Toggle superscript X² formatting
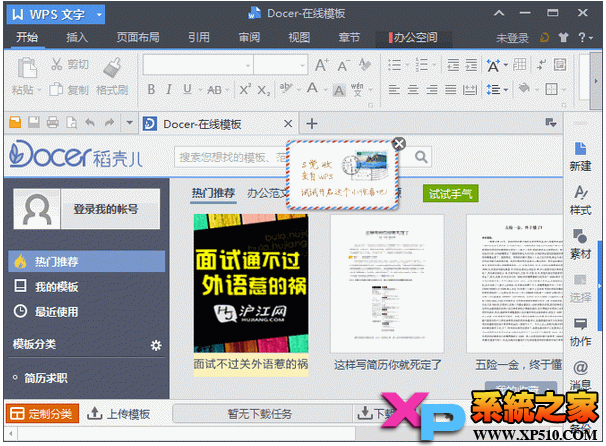The height and width of the screenshot is (446, 606). (x=245, y=90)
